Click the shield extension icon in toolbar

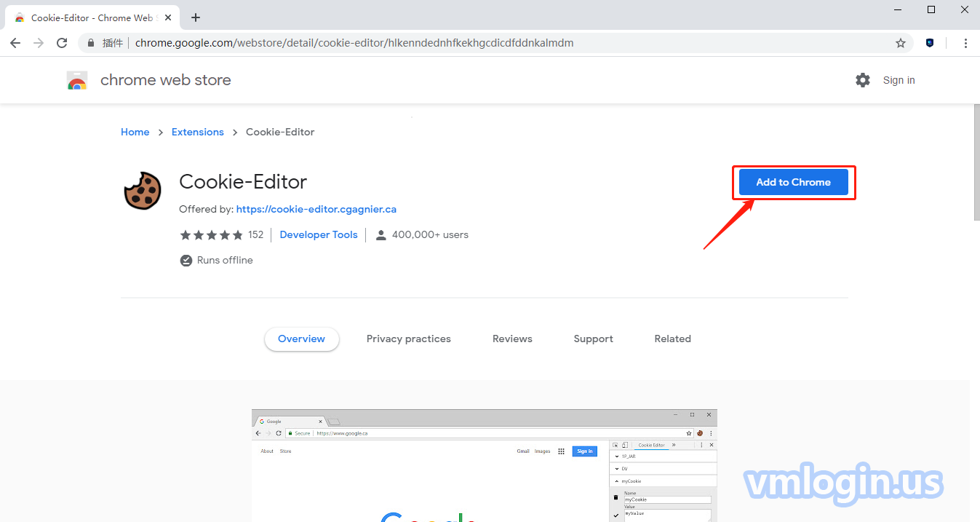click(930, 43)
